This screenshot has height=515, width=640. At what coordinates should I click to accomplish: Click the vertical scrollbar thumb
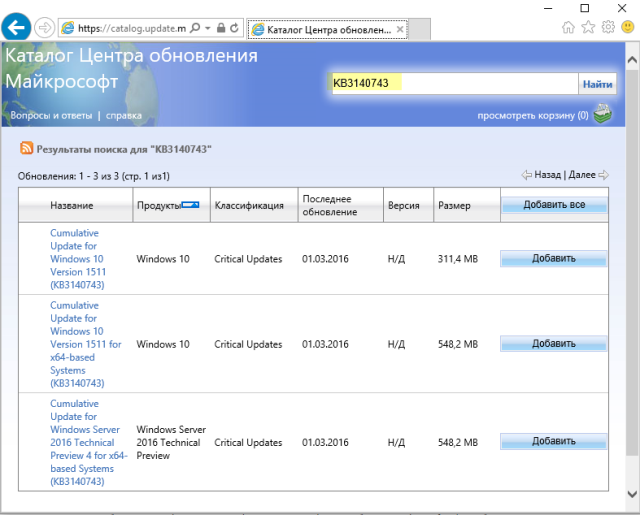pyautogui.click(x=632, y=262)
